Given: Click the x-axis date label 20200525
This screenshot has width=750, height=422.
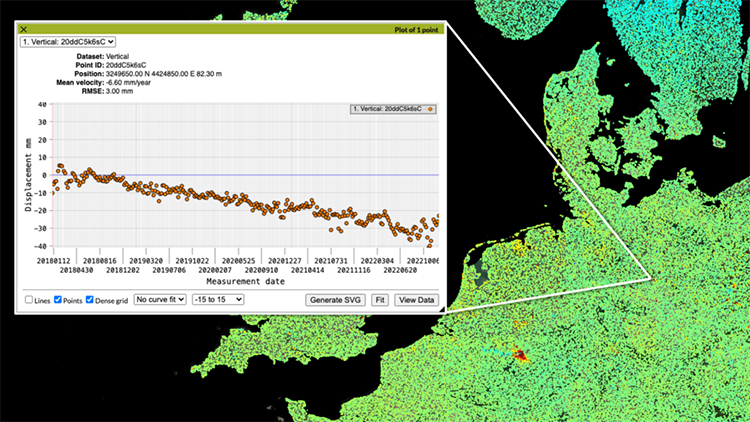Looking at the screenshot, I should pyautogui.click(x=239, y=261).
